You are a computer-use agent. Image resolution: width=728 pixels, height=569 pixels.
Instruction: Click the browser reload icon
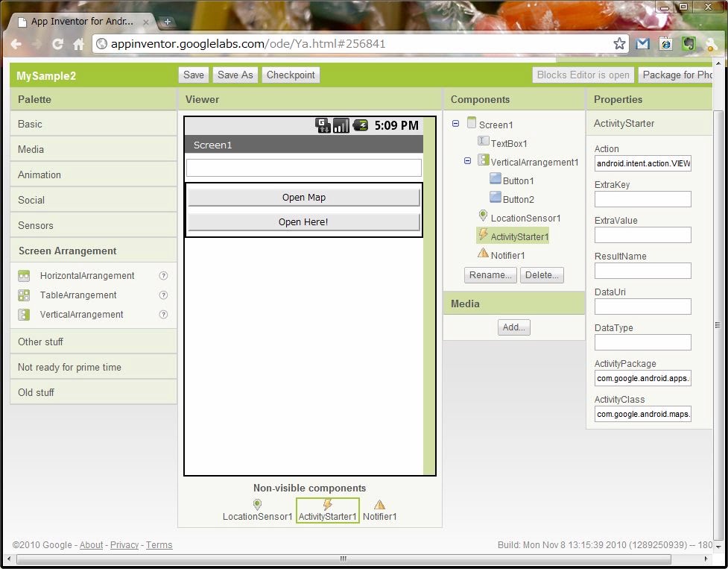57,44
